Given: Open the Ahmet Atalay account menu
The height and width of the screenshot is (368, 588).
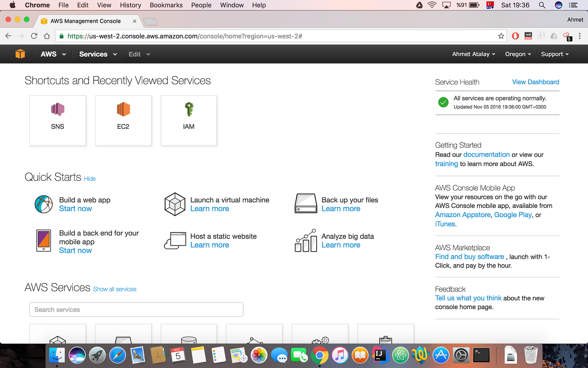Looking at the screenshot, I should (x=474, y=54).
